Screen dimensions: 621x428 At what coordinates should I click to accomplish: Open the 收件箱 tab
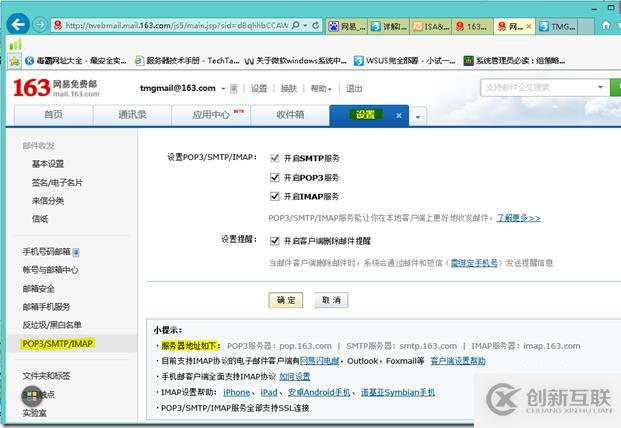(290, 115)
